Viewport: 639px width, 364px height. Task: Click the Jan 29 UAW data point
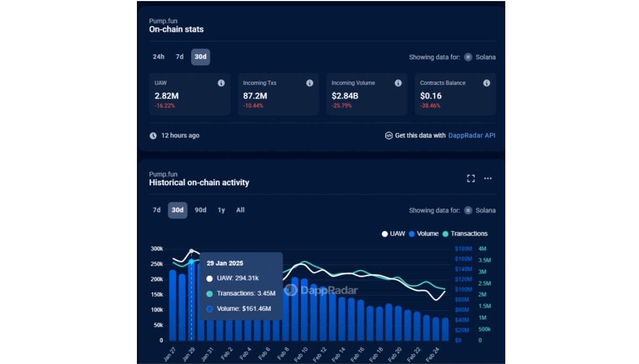pyautogui.click(x=191, y=251)
